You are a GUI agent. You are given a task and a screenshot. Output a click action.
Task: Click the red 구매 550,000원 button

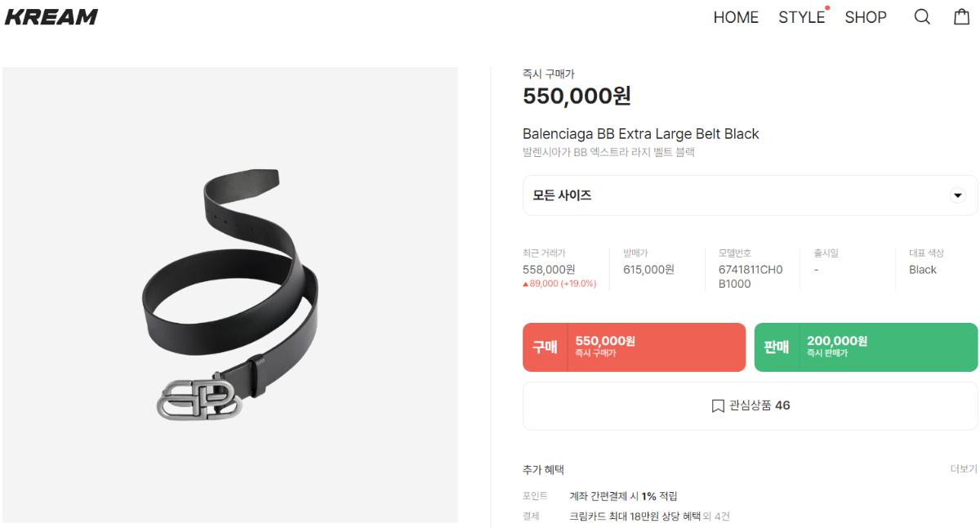(634, 347)
